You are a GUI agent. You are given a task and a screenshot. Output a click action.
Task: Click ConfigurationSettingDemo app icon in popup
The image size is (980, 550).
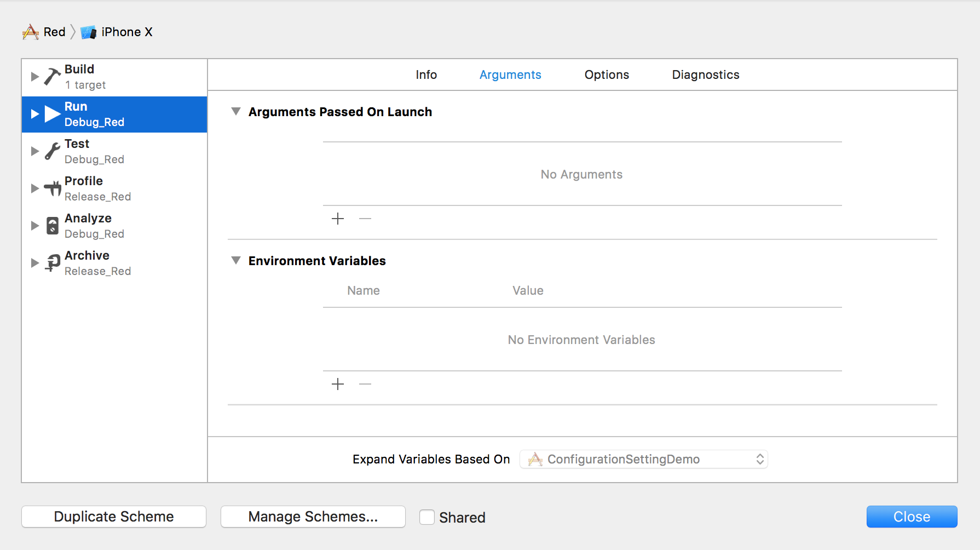coord(535,459)
